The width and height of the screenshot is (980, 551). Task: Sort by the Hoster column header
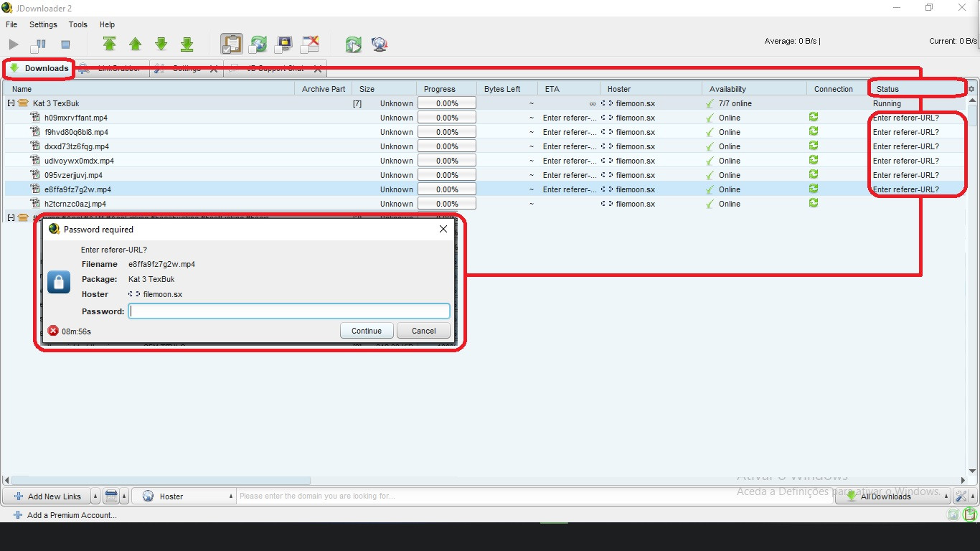pyautogui.click(x=651, y=89)
